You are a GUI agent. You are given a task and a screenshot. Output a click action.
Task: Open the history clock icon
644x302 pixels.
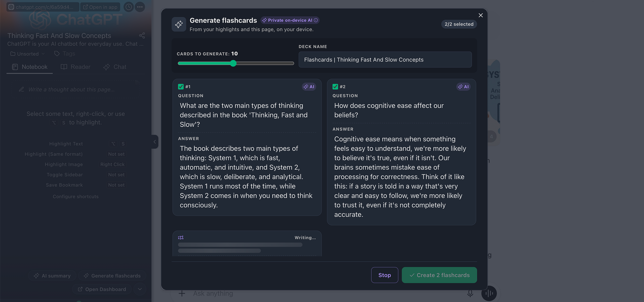click(x=129, y=7)
